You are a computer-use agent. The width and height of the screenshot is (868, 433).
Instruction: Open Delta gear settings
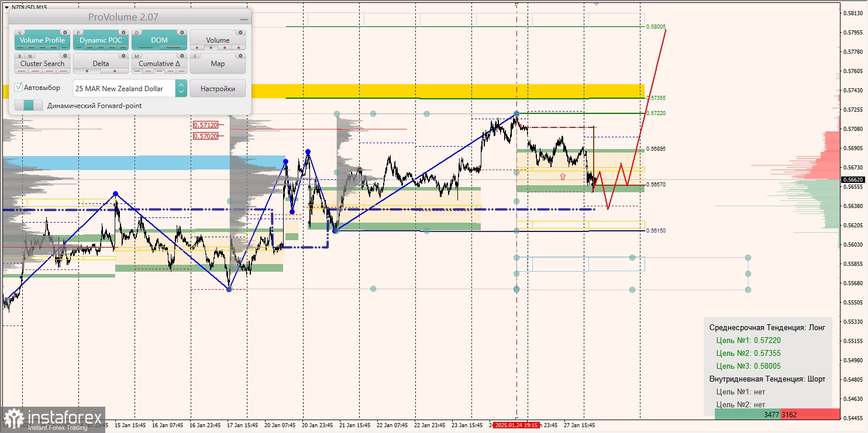123,56
